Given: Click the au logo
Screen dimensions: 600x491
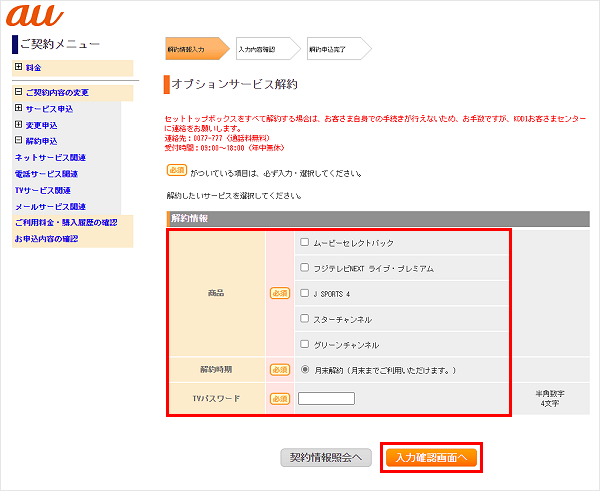Looking at the screenshot, I should tap(35, 17).
